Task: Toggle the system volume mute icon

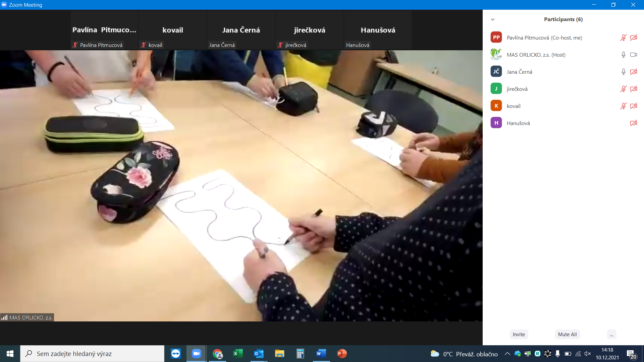Action: point(587,354)
